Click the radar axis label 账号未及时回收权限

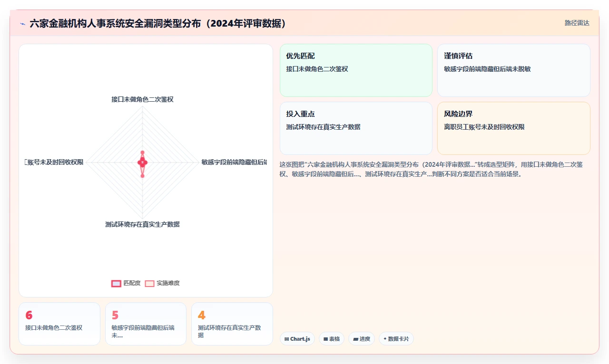tap(54, 162)
